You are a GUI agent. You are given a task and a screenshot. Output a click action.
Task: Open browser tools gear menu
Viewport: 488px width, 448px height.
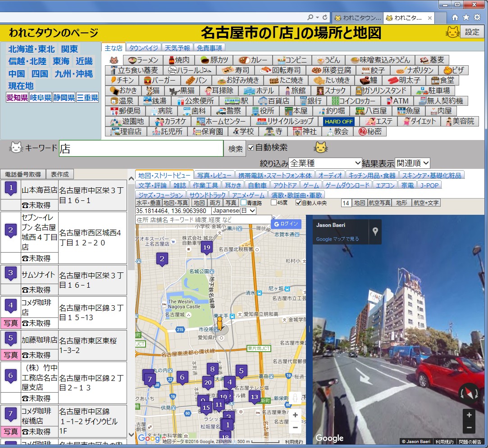click(x=477, y=18)
